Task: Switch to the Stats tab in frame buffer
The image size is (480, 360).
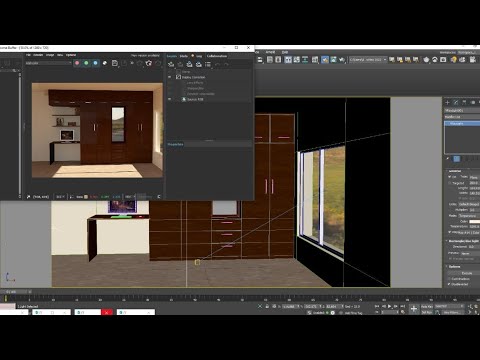Action: coord(184,56)
